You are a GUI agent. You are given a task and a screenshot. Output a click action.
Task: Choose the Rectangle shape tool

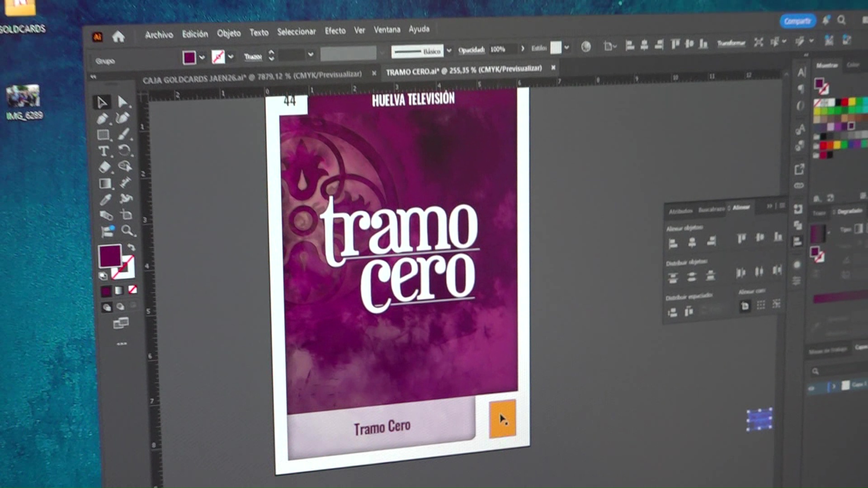104,135
